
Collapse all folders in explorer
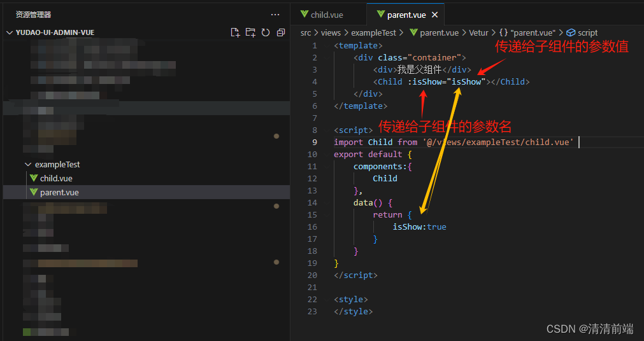pos(281,32)
